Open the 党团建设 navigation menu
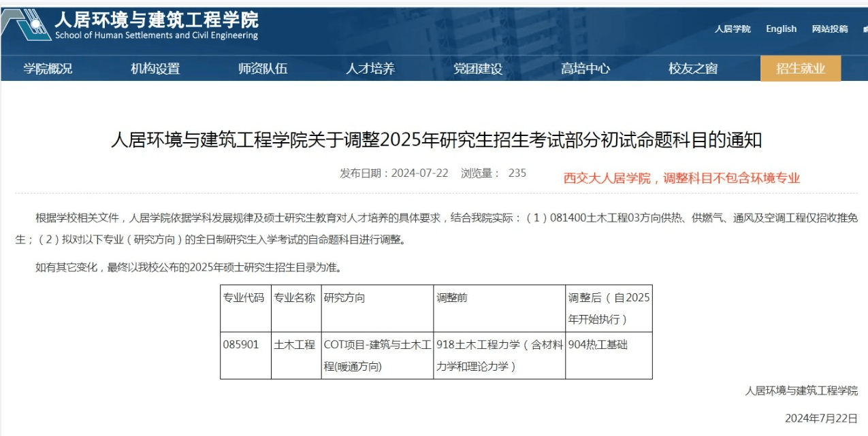 [478, 69]
